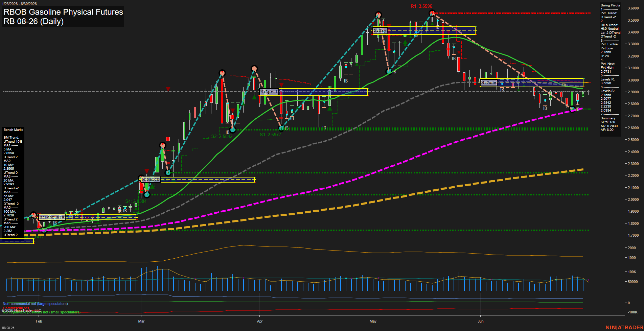Click the Non-commercial net (large speculators) legend
The image size is (644, 331).
point(35,304)
